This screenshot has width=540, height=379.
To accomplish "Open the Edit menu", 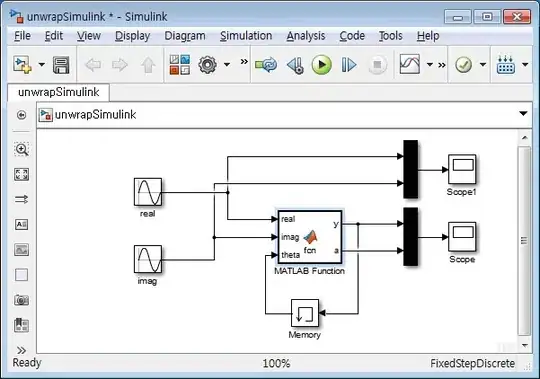I will point(54,36).
